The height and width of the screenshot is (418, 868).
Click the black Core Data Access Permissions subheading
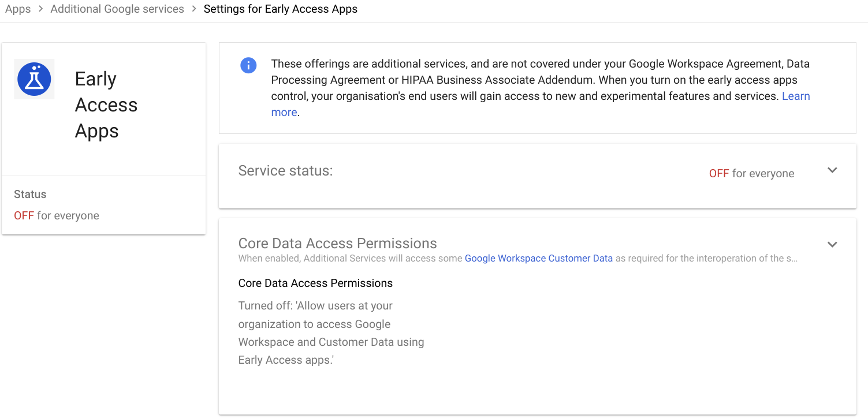315,283
